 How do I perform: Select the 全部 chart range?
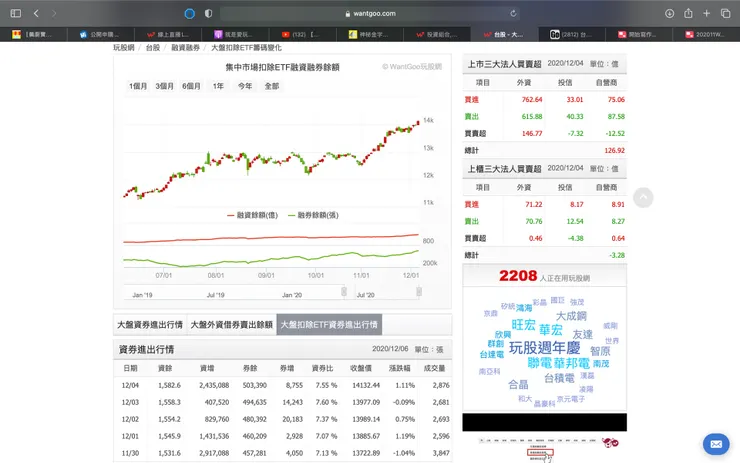pyautogui.click(x=272, y=86)
